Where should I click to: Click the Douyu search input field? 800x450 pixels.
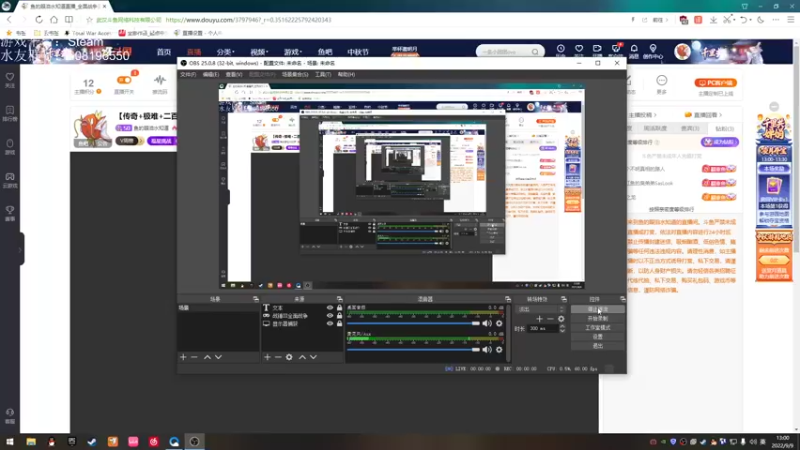[x=505, y=52]
